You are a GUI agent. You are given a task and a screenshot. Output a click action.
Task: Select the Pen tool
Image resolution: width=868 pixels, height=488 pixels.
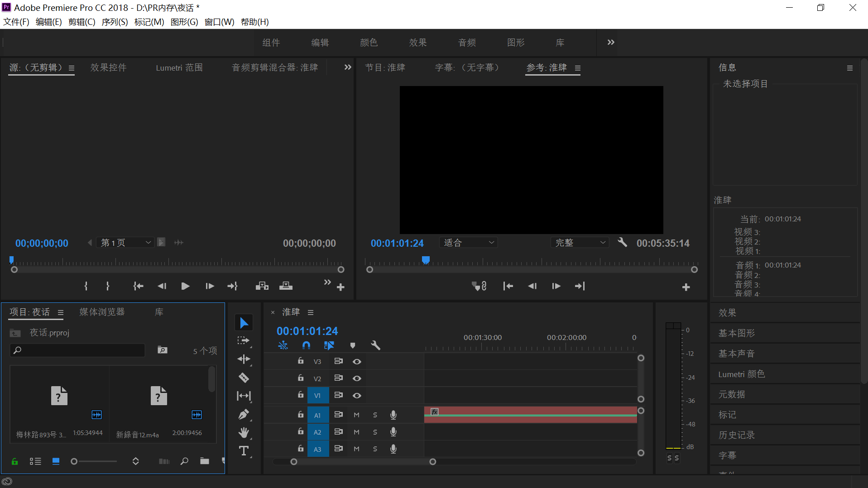pyautogui.click(x=244, y=414)
